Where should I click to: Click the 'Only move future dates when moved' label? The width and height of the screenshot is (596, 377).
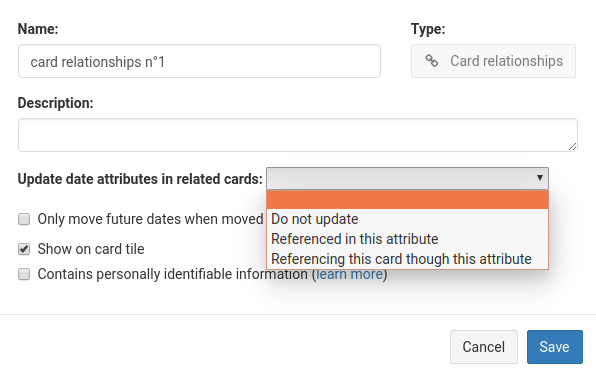click(x=150, y=219)
